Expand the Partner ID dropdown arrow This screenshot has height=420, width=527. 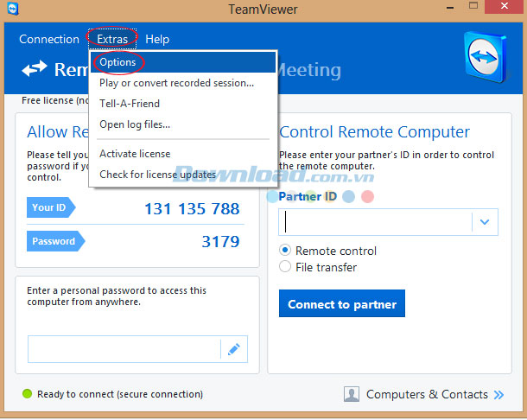(x=485, y=222)
